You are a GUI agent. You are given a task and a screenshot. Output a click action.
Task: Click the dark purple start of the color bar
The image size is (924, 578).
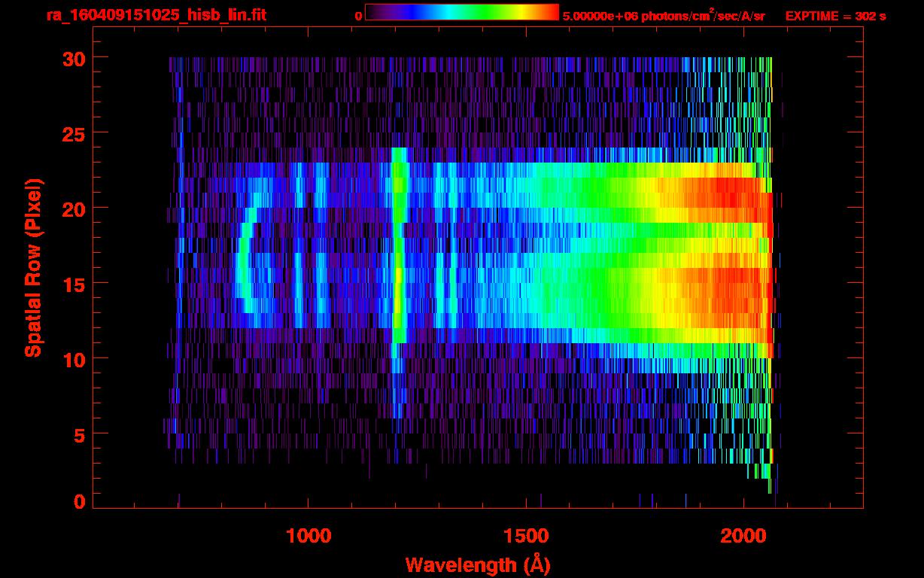374,12
